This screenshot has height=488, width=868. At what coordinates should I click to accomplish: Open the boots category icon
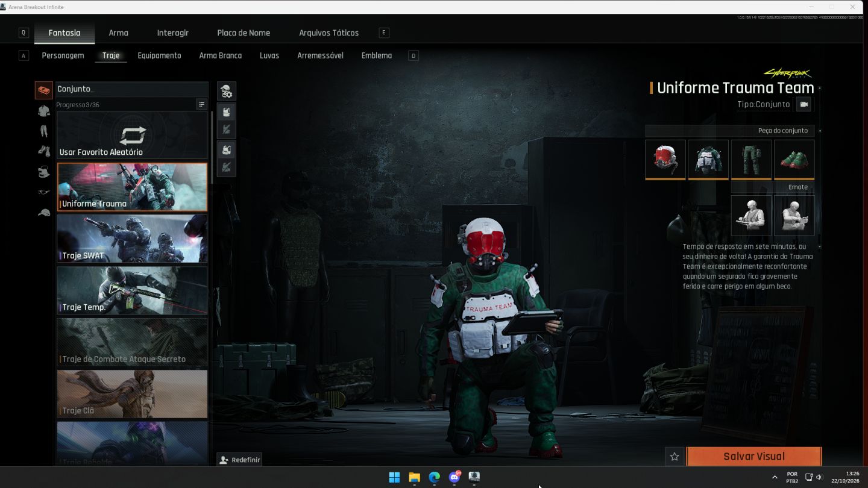tap(44, 151)
